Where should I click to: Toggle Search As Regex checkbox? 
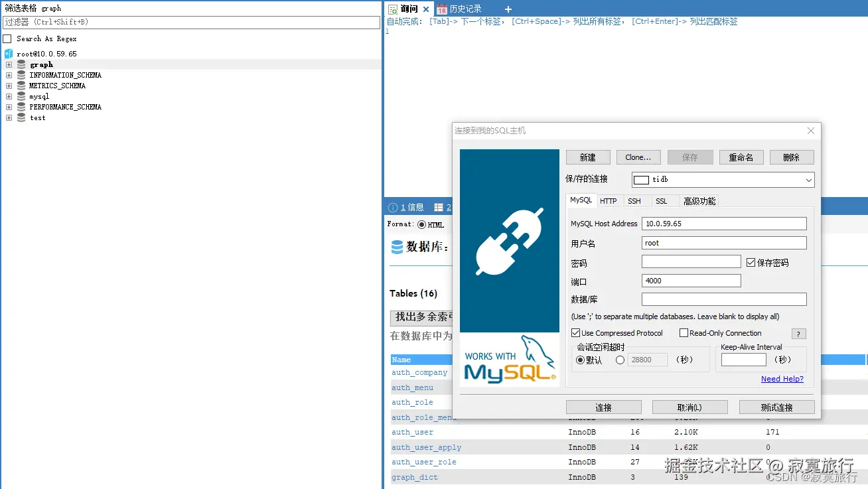[x=7, y=39]
